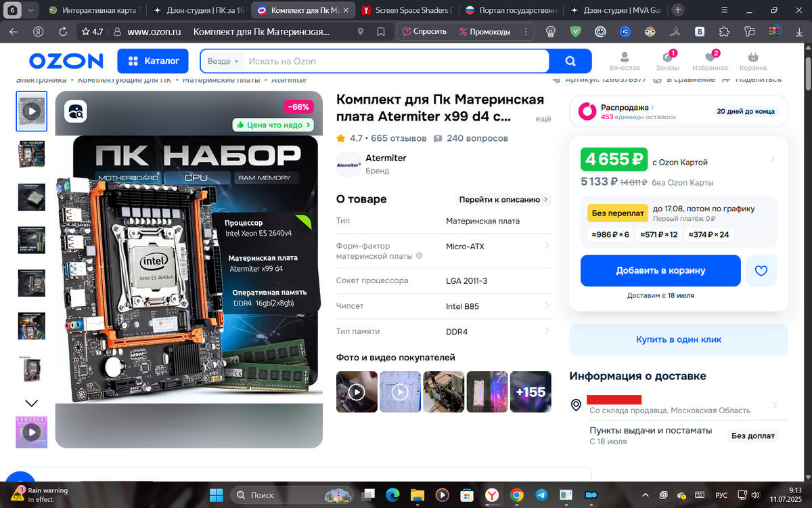Image resolution: width=812 pixels, height=508 pixels.
Task: Click the location pin in address bar
Action: pos(361,32)
